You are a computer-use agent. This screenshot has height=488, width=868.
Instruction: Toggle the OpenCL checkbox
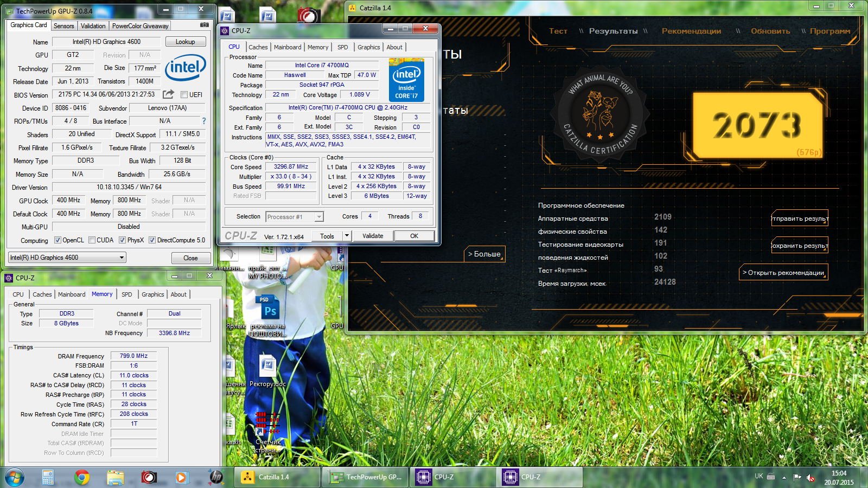point(58,240)
